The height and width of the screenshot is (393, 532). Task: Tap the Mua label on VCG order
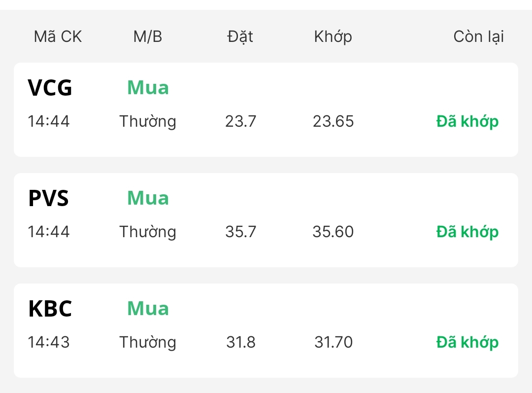148,88
